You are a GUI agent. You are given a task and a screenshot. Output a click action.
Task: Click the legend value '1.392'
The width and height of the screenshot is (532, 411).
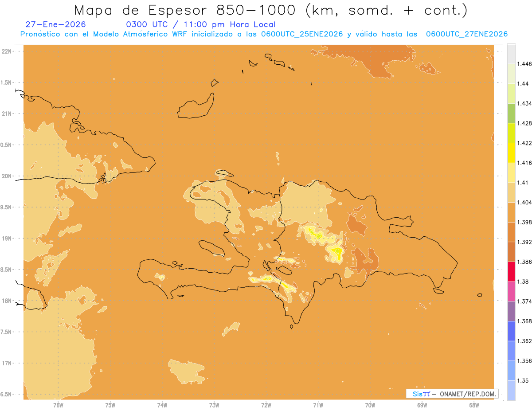point(524,242)
